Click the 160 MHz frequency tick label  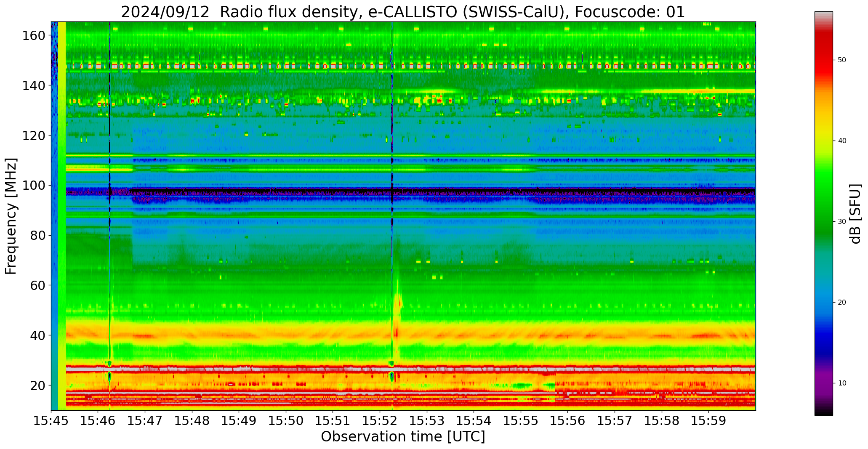pyautogui.click(x=34, y=36)
